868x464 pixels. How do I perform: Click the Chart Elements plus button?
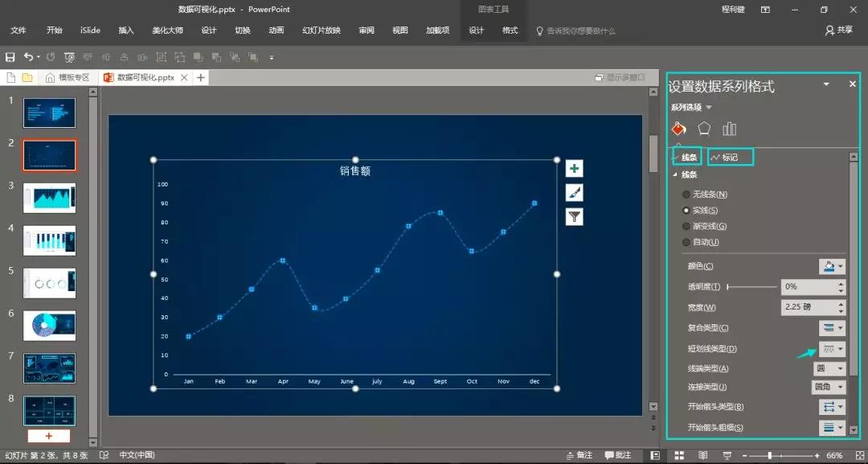[574, 169]
